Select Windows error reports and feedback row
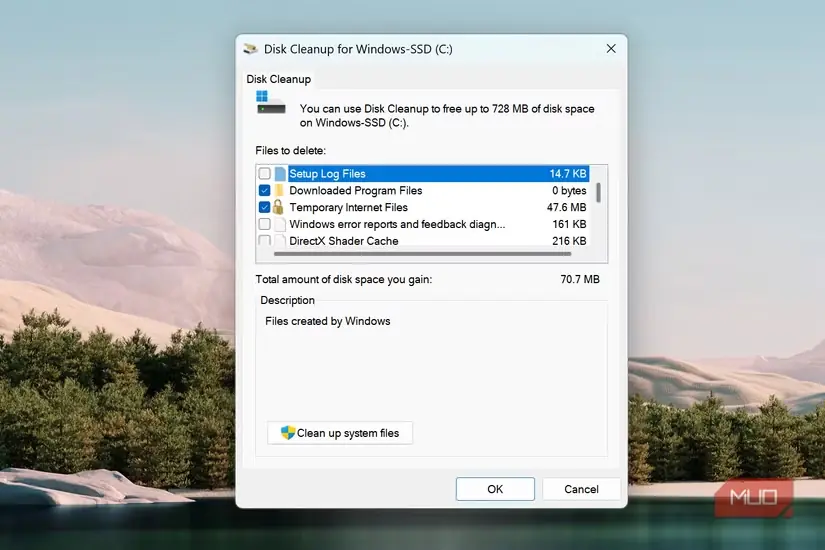Image resolution: width=825 pixels, height=550 pixels. click(397, 224)
